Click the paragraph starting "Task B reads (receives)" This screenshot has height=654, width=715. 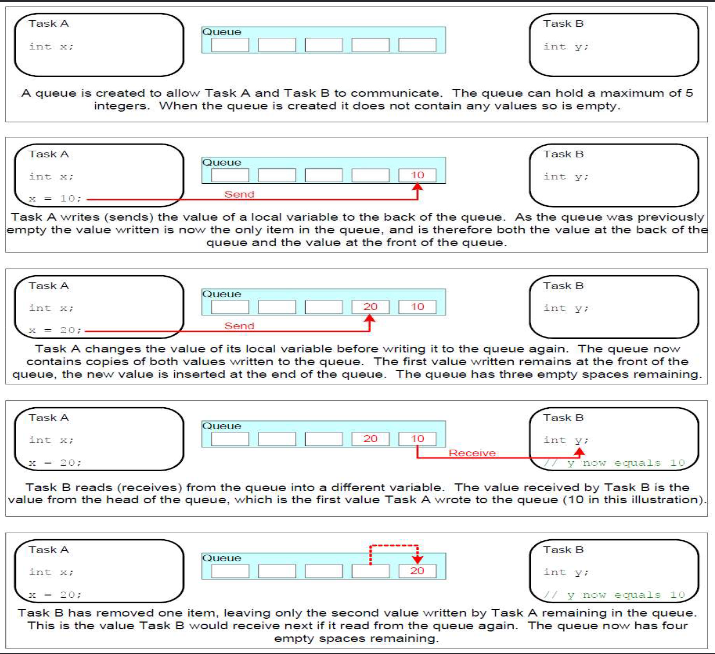click(357, 492)
